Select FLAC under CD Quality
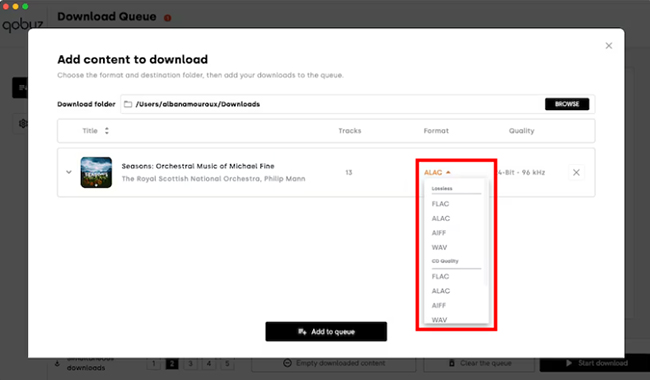Screen dimensions: 650x380 (440, 276)
